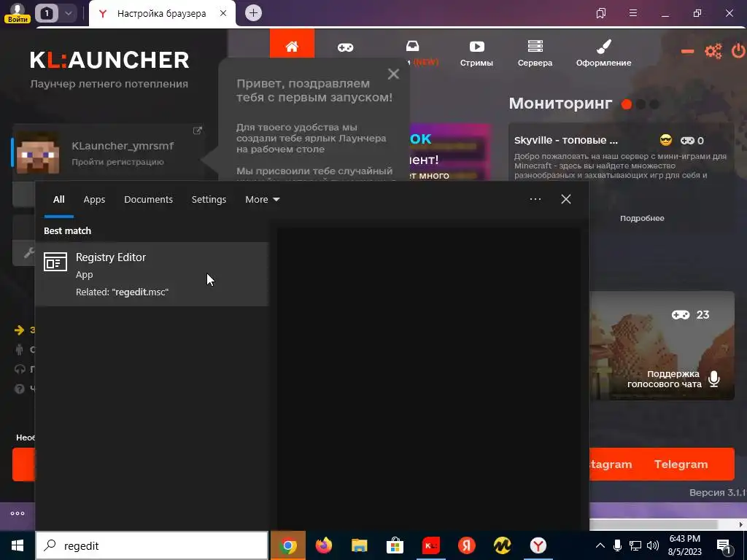747x560 pixels.
Task: Close the Windows search panel
Action: click(566, 199)
